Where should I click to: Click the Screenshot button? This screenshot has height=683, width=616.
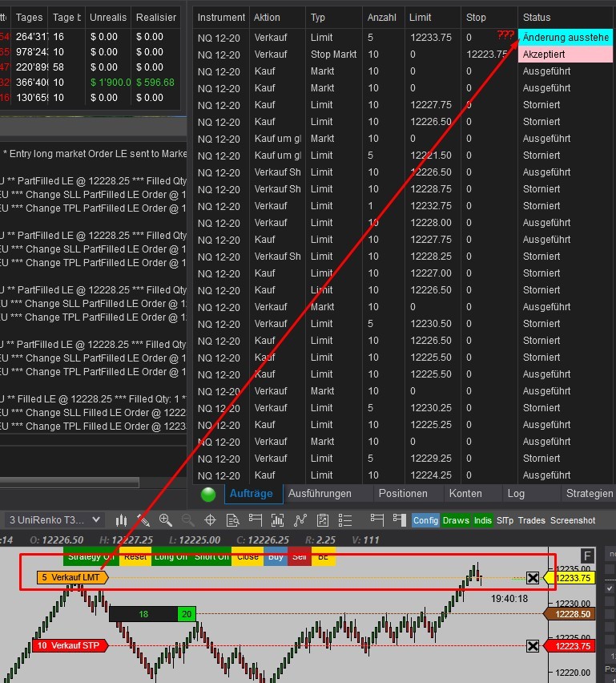tap(573, 520)
